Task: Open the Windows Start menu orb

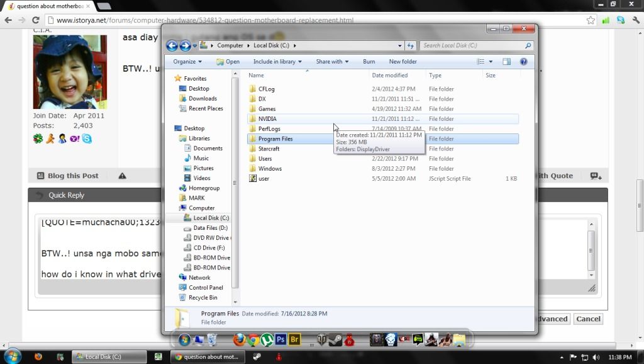Action: pos(12,356)
